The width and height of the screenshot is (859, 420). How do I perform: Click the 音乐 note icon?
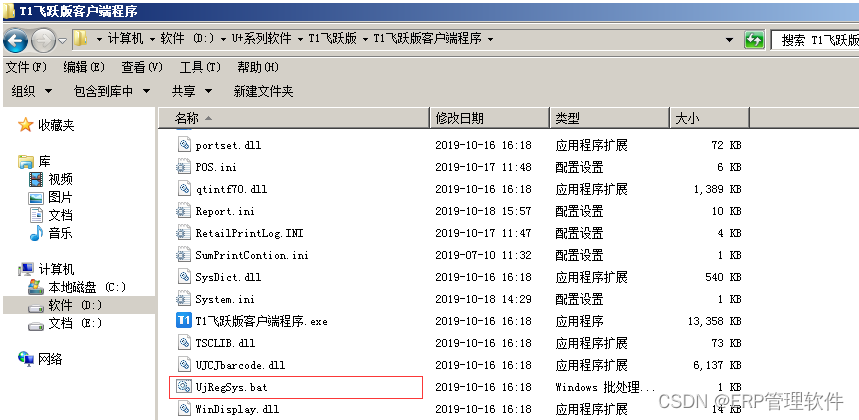tap(36, 233)
